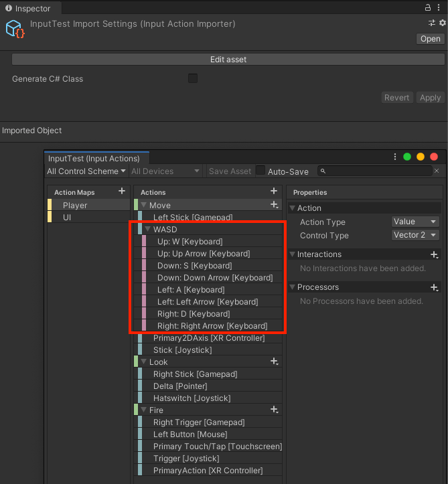Open the All Devices dropdown

coord(165,171)
